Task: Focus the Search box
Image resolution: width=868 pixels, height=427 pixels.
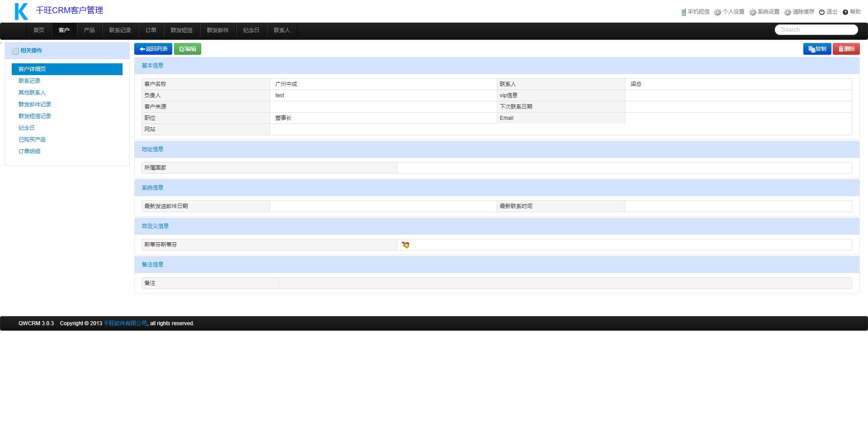Action: click(816, 30)
